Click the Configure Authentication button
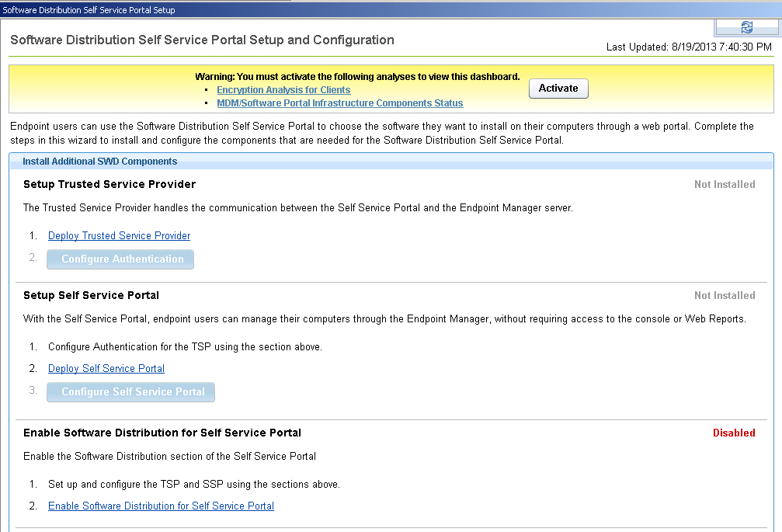The height and width of the screenshot is (532, 782). coord(120,259)
